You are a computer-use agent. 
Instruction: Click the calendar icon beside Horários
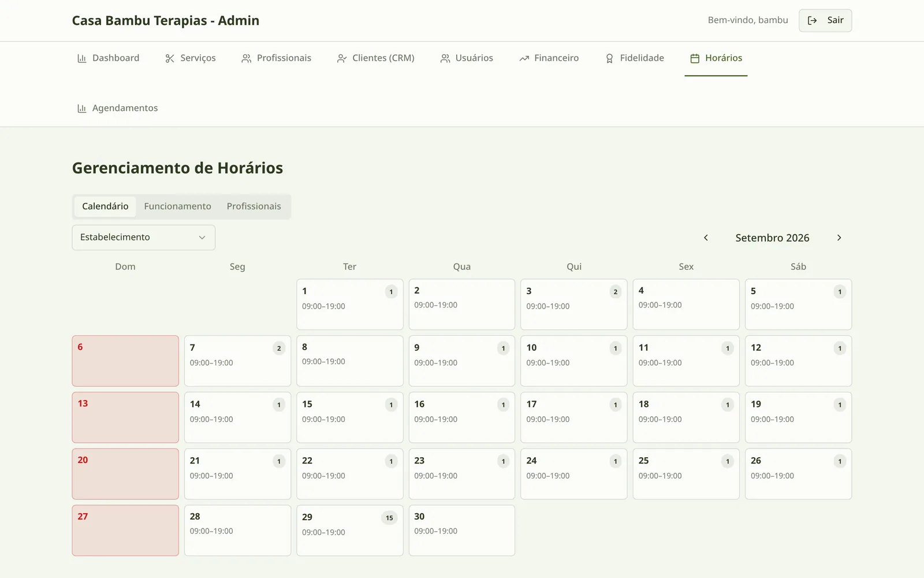[695, 58]
